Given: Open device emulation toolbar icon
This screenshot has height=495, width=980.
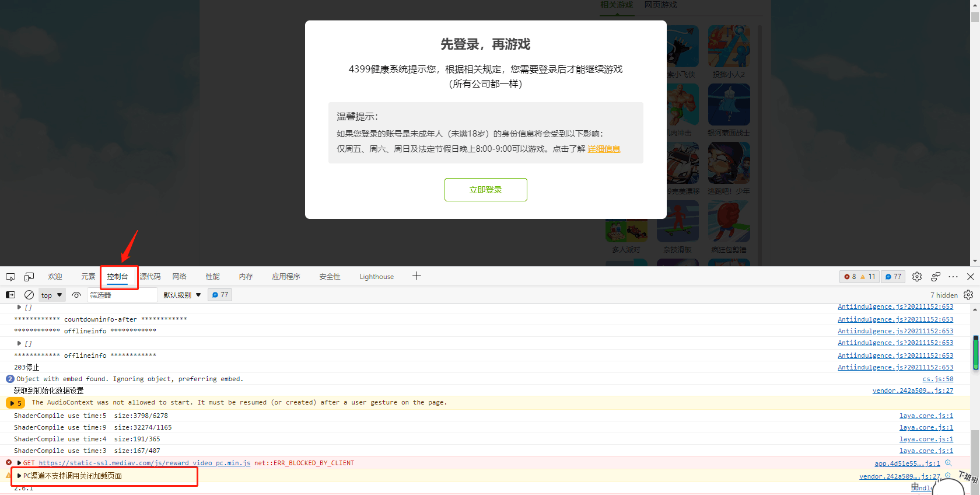Looking at the screenshot, I should (x=29, y=277).
